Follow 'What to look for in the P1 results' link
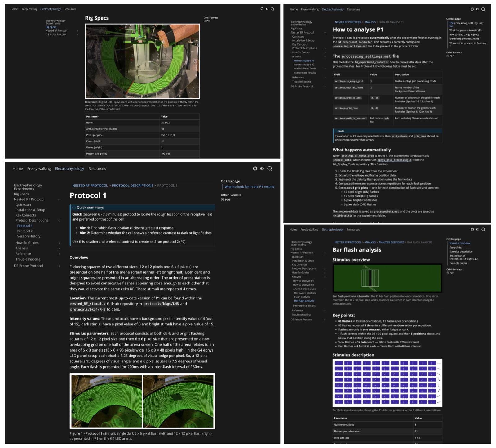 pos(249,187)
